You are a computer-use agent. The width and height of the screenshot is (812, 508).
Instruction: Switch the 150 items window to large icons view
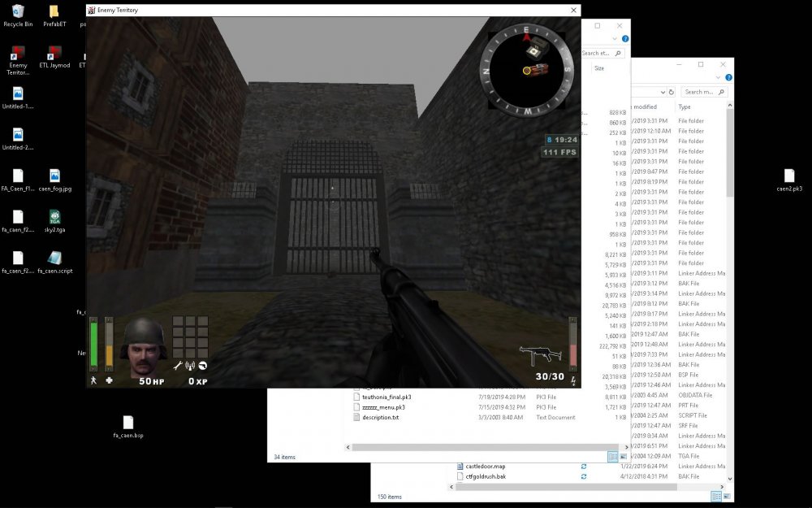[x=727, y=497]
